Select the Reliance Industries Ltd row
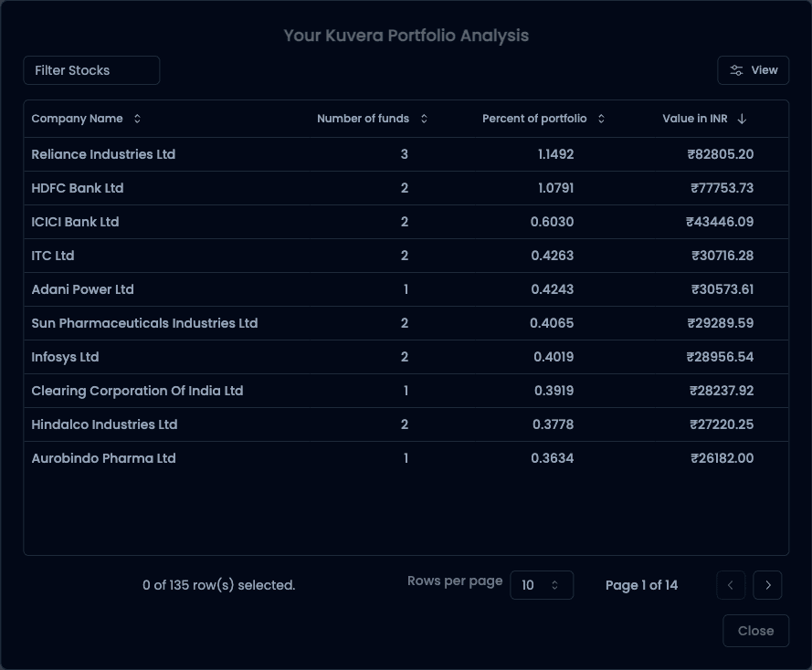Screen dimensions: 812x670 click(103, 154)
